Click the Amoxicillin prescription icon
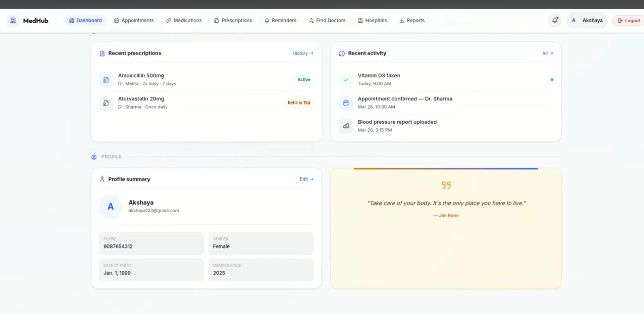Image resolution: width=644 pixels, height=314 pixels. (106, 80)
